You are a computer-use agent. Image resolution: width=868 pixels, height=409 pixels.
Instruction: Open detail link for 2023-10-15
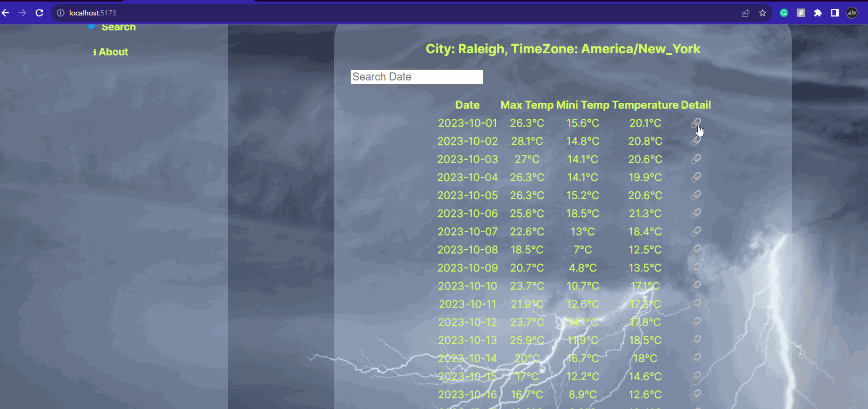click(696, 377)
